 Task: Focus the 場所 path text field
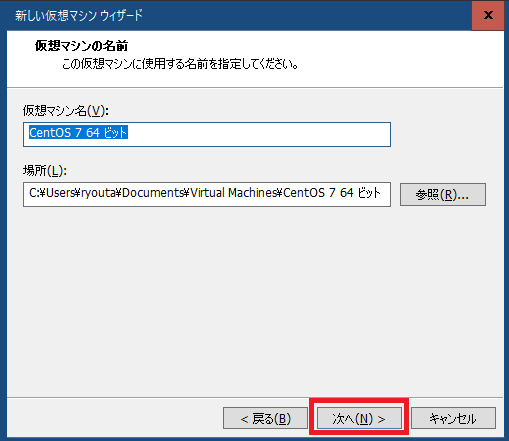207,194
